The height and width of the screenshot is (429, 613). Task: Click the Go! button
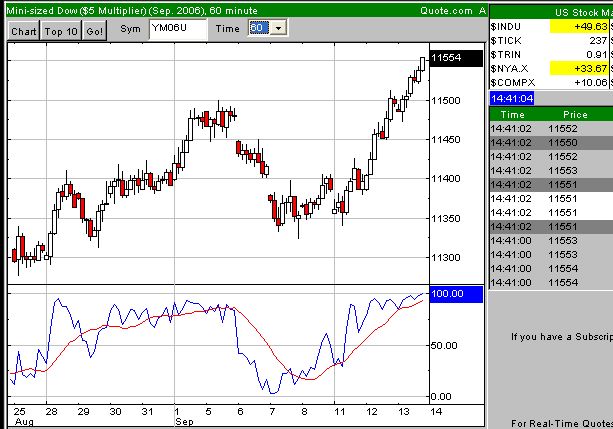[94, 31]
